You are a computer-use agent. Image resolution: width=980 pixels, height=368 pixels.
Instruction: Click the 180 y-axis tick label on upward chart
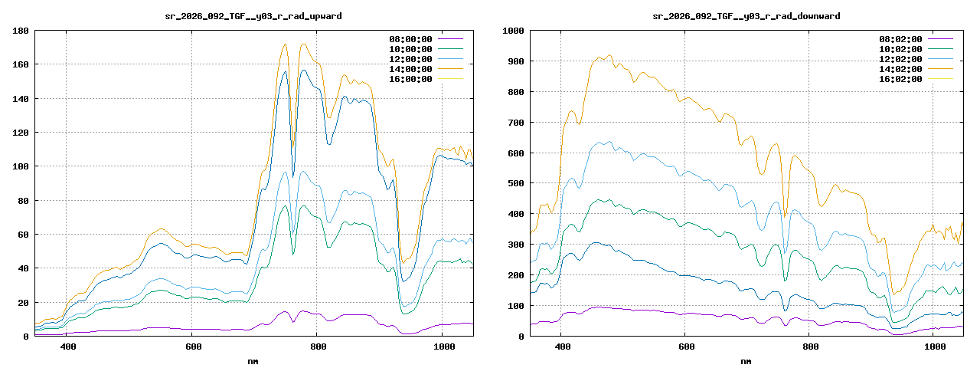coord(21,31)
